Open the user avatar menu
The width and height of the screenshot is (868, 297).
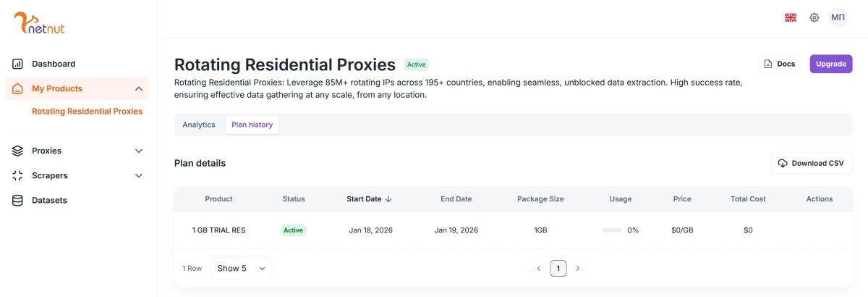[x=838, y=17]
